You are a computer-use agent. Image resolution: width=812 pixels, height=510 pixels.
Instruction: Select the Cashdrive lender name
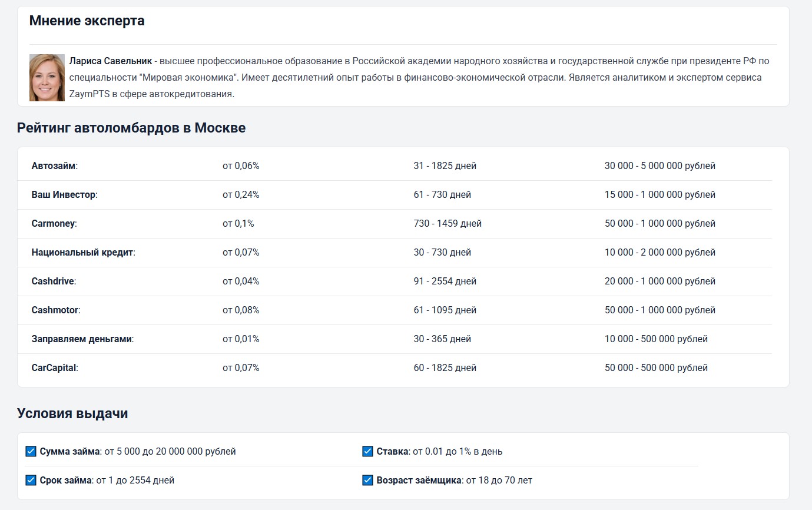pyautogui.click(x=53, y=282)
